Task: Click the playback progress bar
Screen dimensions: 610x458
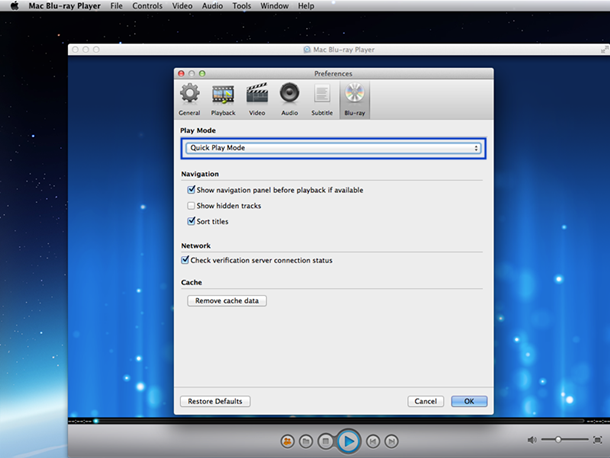Action: click(x=338, y=421)
